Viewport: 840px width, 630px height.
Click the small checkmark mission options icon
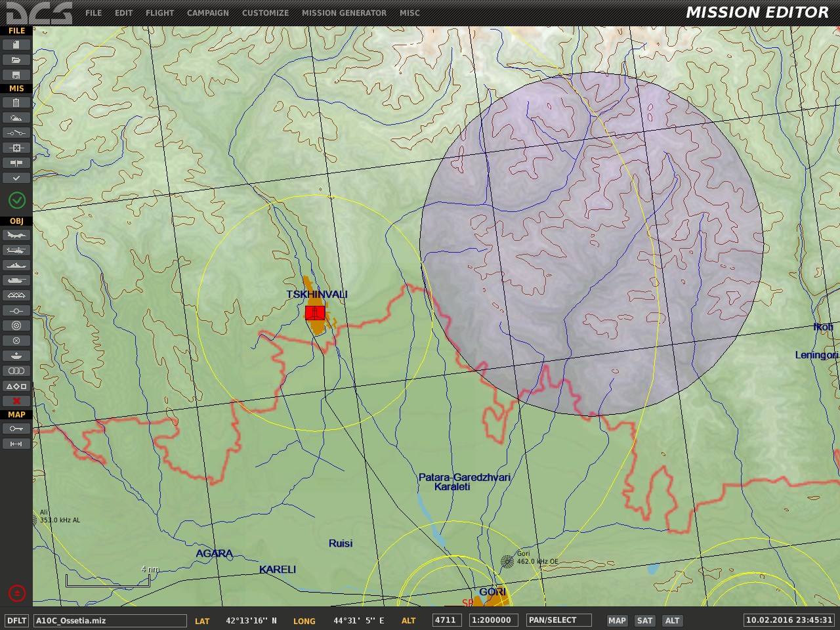tap(16, 178)
